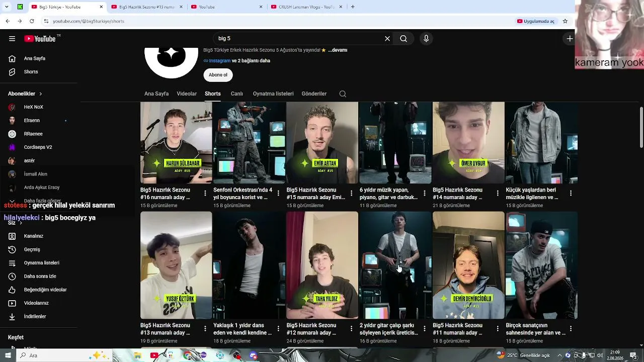Open Geçmiş watch history
Screen dimensions: 644x362
tap(32, 249)
